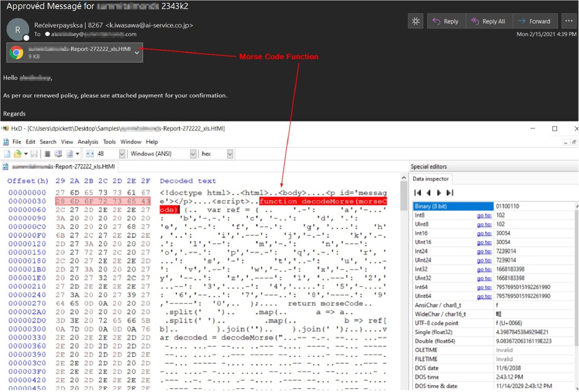Toggle the email dark/light mode sun icon
This screenshot has width=579, height=392.
pyautogui.click(x=416, y=21)
